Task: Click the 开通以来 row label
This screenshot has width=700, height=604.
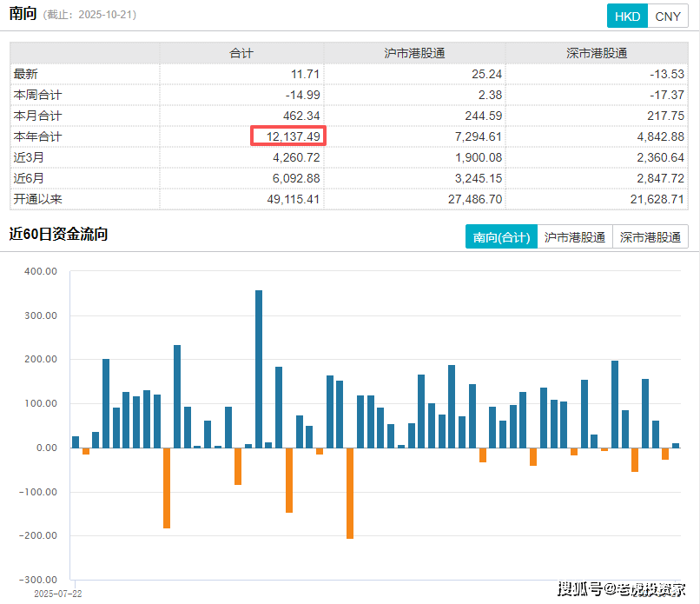Action: pos(38,199)
